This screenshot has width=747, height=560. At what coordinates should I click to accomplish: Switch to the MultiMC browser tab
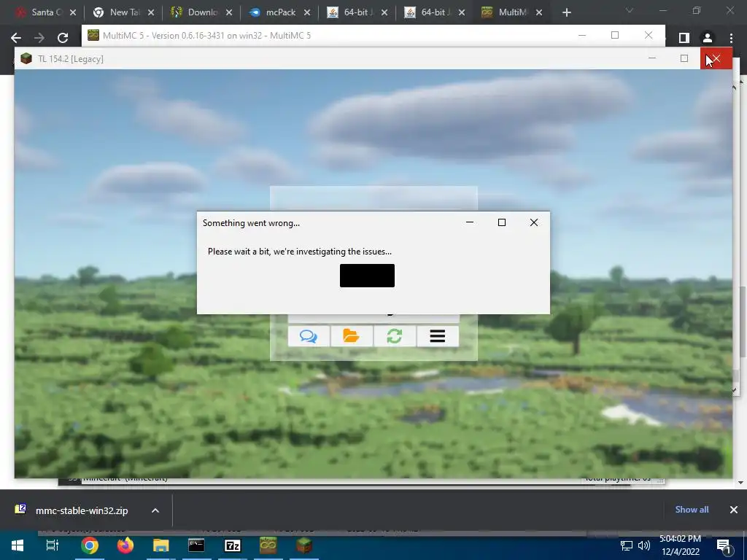pyautogui.click(x=506, y=12)
